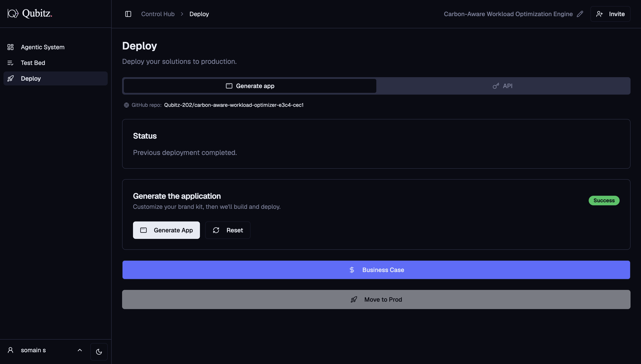Reset the application generation

[228, 230]
